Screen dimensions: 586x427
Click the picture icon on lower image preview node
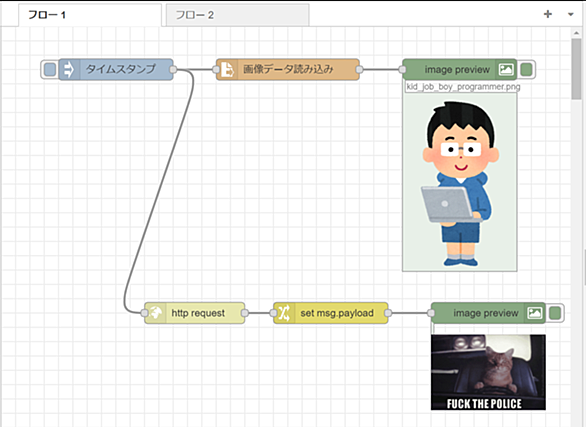(x=535, y=313)
